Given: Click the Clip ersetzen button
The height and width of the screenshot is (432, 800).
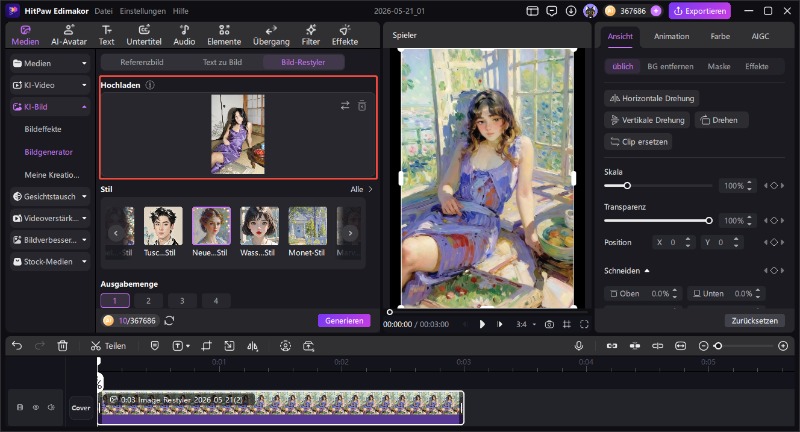Looking at the screenshot, I should 638,142.
